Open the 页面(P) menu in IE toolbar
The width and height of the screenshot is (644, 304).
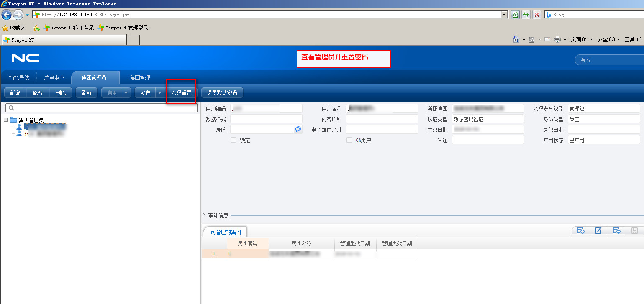click(581, 39)
